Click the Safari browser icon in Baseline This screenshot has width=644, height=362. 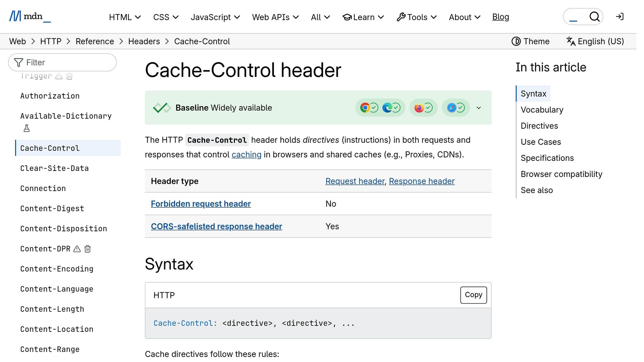point(452,108)
